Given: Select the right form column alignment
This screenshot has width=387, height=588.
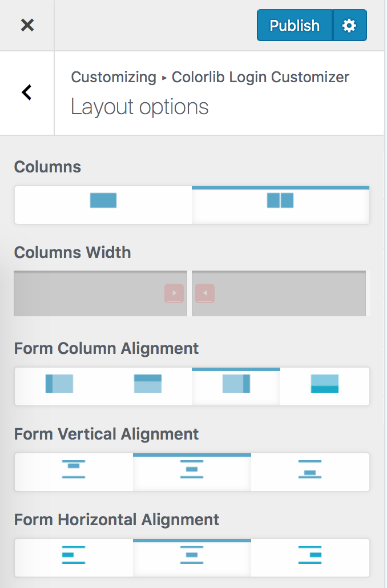Looking at the screenshot, I should pyautogui.click(x=236, y=386).
